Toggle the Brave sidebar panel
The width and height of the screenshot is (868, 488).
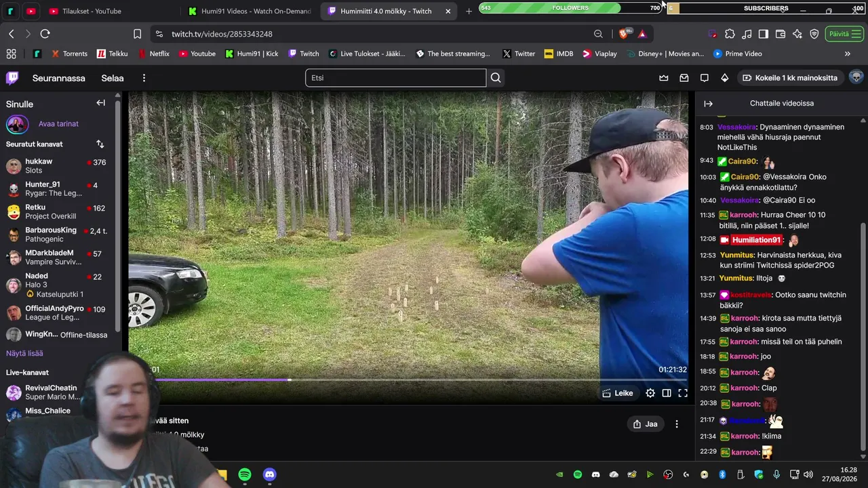tap(764, 34)
